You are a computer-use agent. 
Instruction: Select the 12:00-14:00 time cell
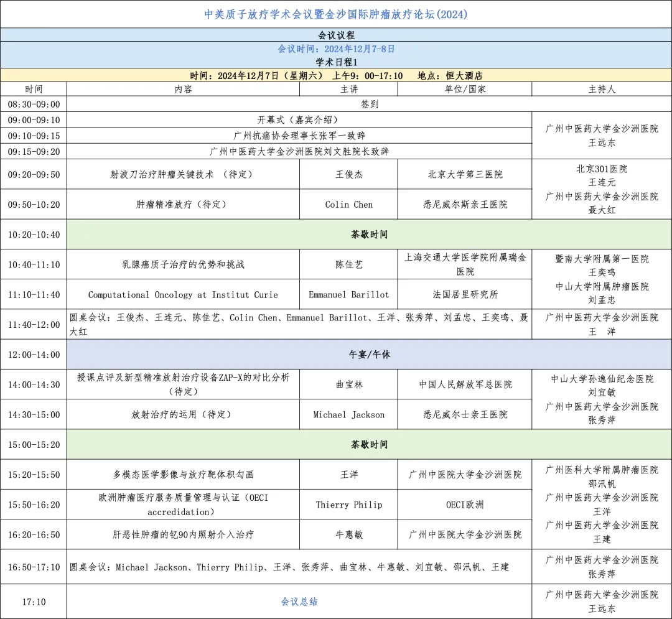click(x=34, y=354)
